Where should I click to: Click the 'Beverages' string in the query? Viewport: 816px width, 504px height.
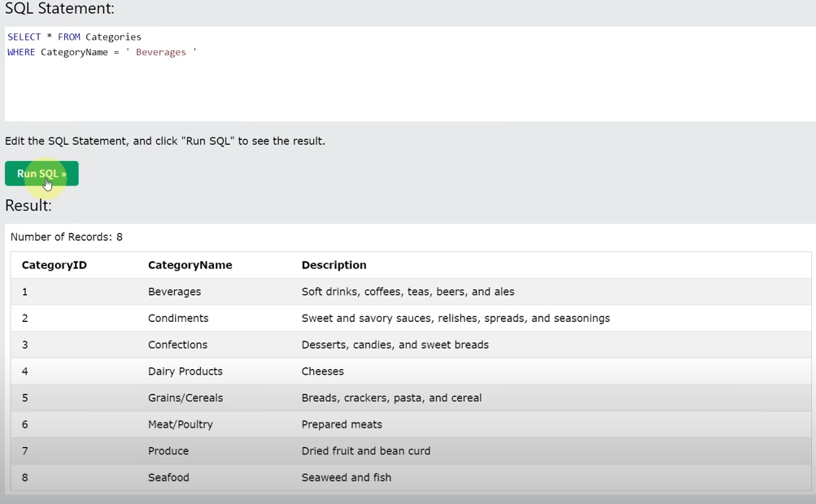pos(161,52)
